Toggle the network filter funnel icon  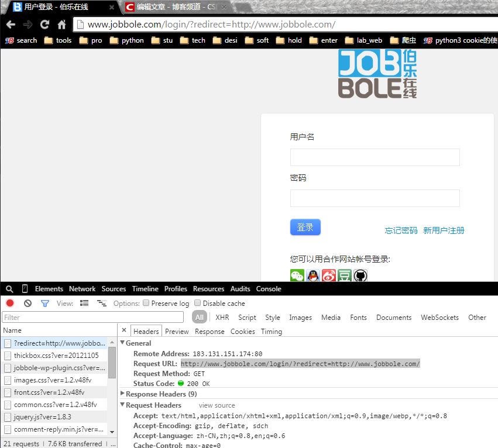click(45, 304)
